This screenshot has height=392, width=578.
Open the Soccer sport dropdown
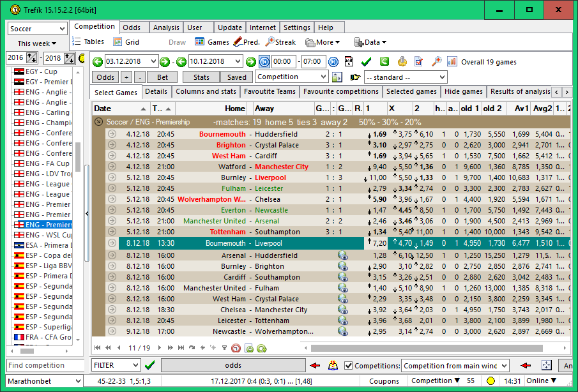(38, 29)
